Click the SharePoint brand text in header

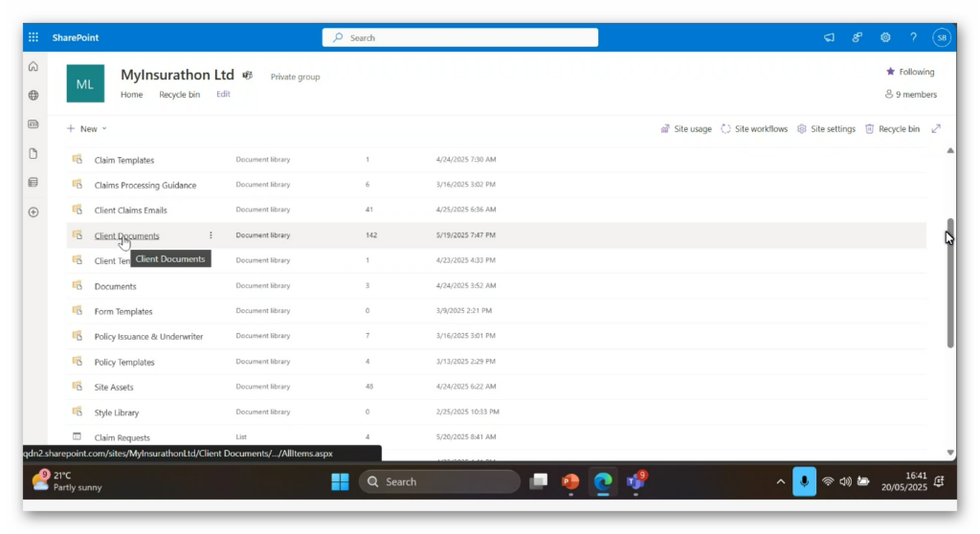(x=76, y=37)
